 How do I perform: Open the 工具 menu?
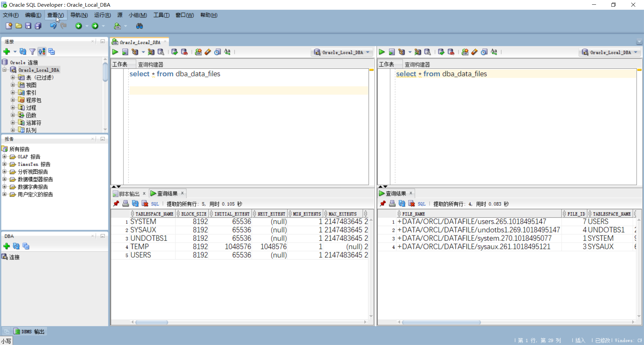[x=161, y=15]
